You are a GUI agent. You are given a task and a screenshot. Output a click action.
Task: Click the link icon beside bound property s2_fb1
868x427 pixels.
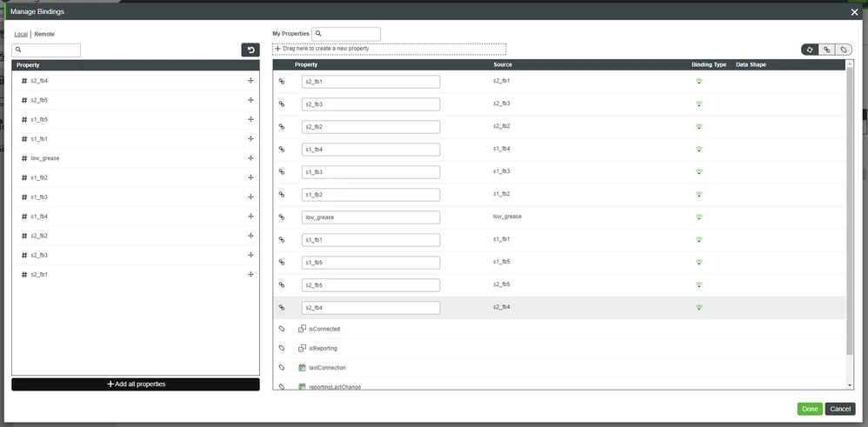281,82
